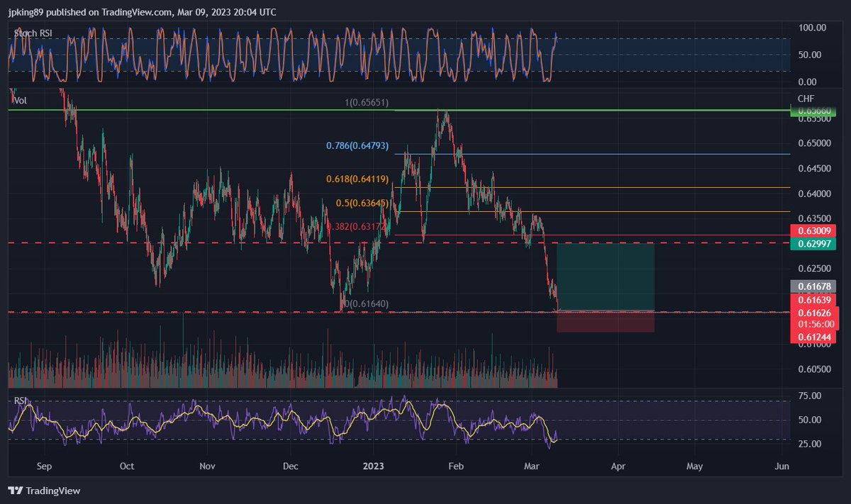Viewport: 851px width, 504px height.
Task: Click the red 0.61626 current price tag
Action: pyautogui.click(x=815, y=313)
